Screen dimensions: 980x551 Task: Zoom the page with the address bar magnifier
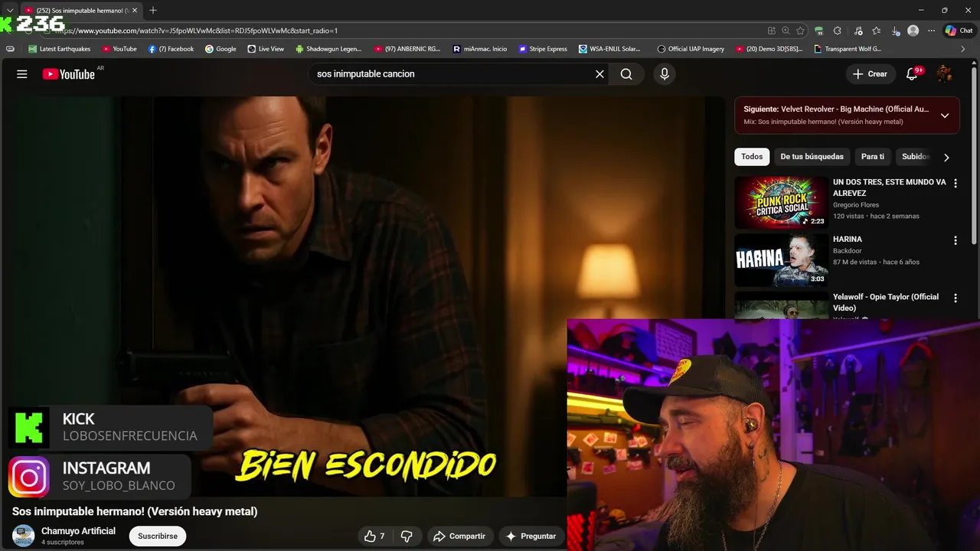[x=786, y=31]
